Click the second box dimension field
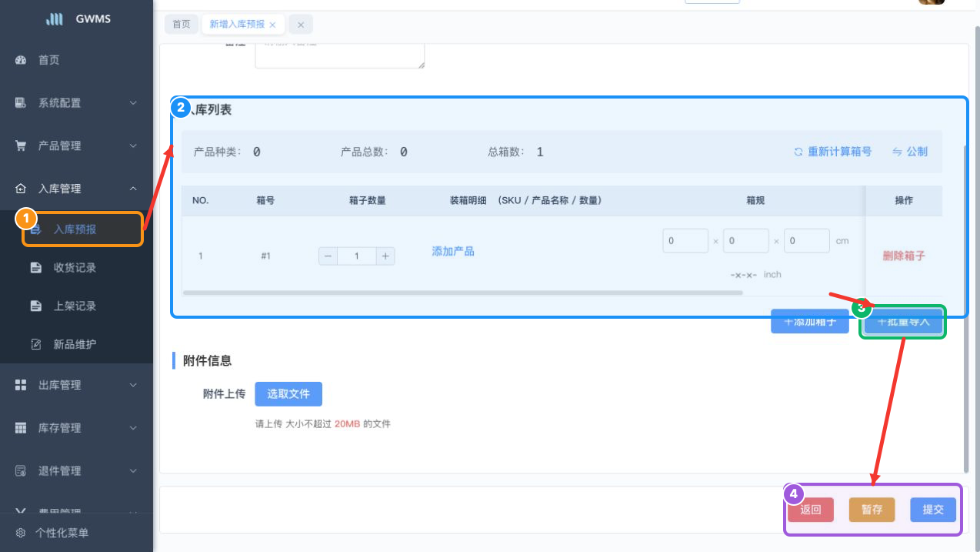The height and width of the screenshot is (552, 980). (x=746, y=241)
